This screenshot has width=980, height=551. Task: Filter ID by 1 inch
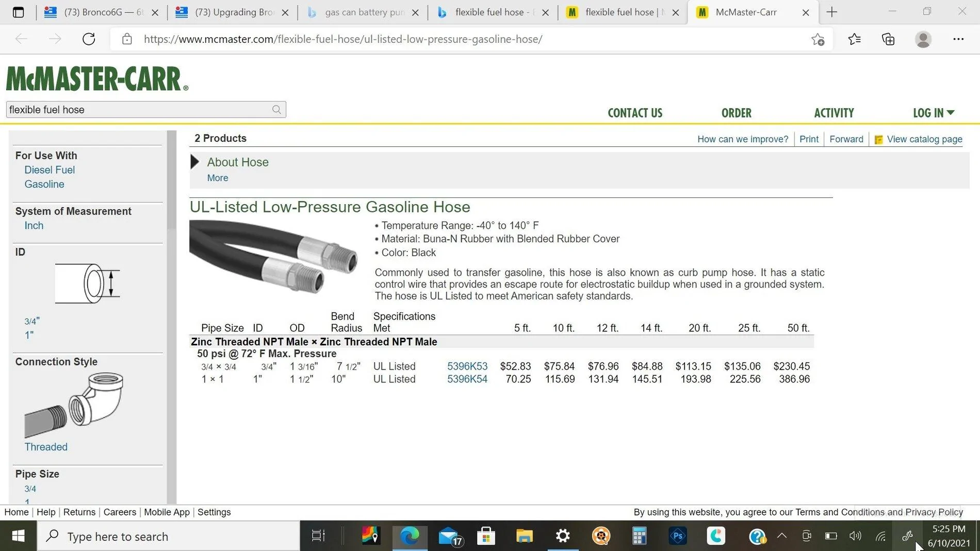pyautogui.click(x=29, y=335)
